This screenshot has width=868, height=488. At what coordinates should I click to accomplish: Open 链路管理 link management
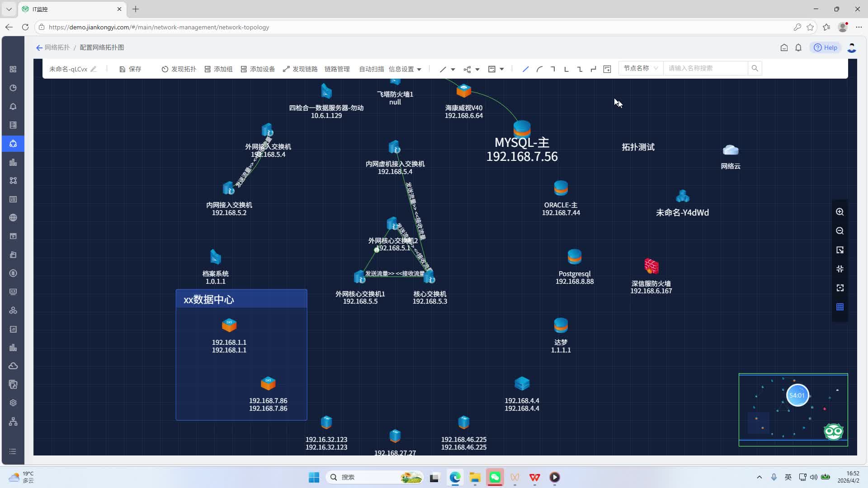coord(337,69)
